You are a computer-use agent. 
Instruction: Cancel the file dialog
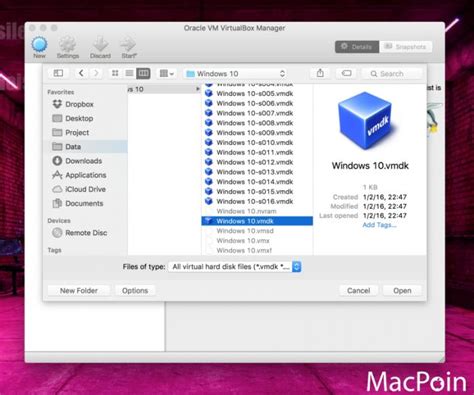coord(358,291)
